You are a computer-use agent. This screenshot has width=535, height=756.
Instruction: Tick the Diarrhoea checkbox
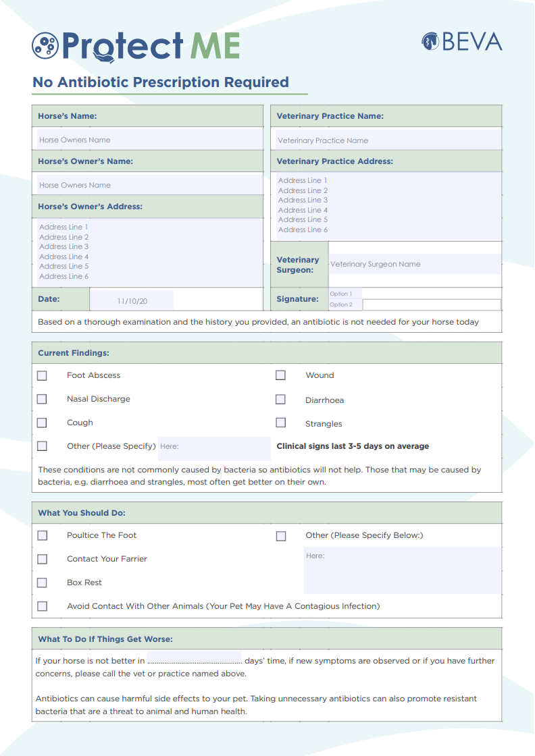click(x=280, y=400)
